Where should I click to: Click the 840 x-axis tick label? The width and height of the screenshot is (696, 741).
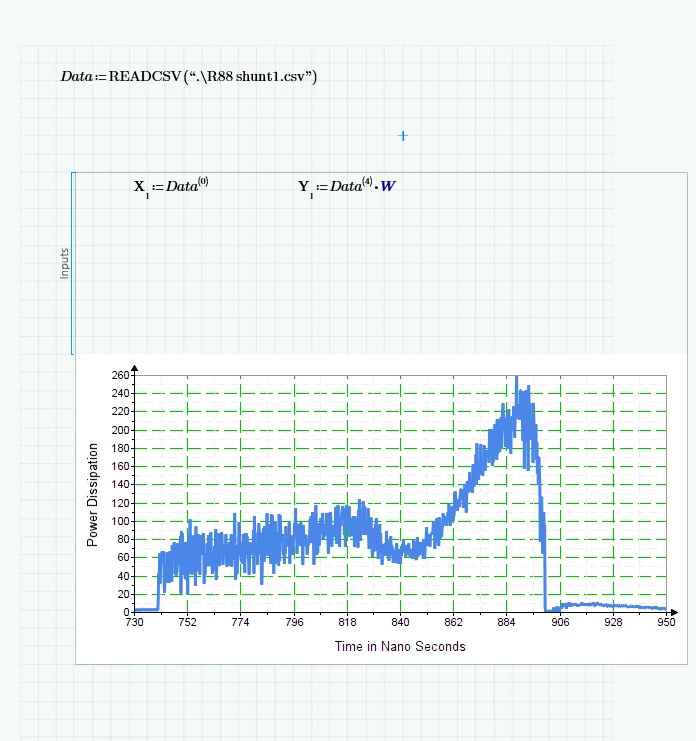click(x=400, y=622)
